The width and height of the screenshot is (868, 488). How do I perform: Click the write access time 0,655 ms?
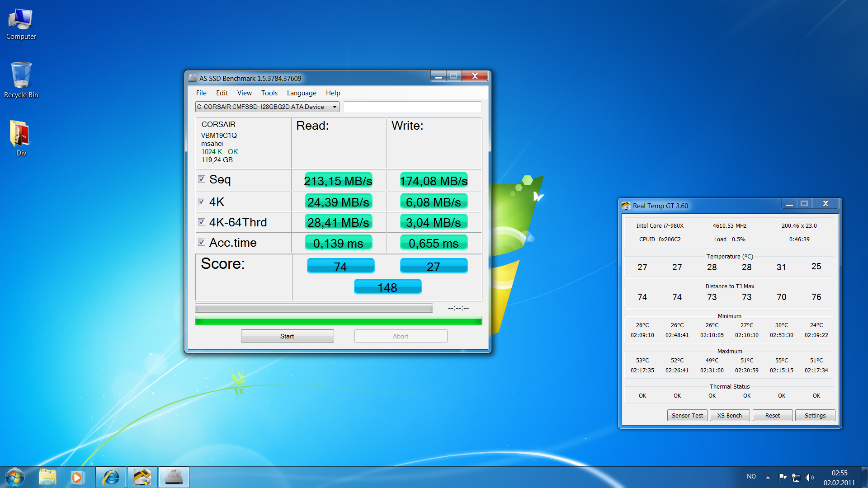pos(434,243)
